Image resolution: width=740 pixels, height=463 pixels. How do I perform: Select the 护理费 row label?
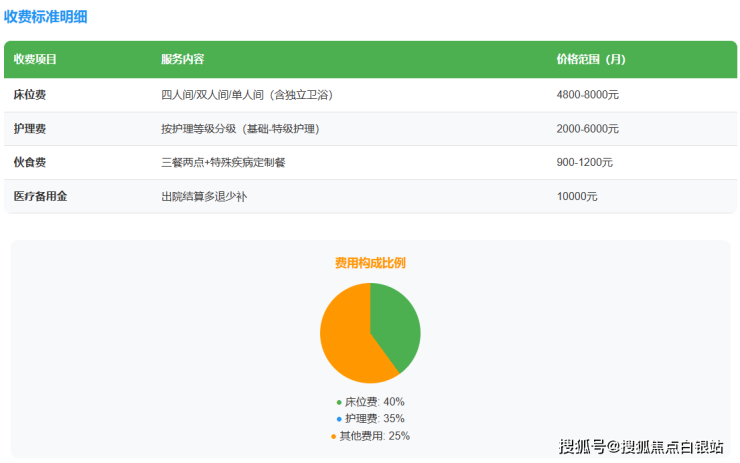[30, 129]
